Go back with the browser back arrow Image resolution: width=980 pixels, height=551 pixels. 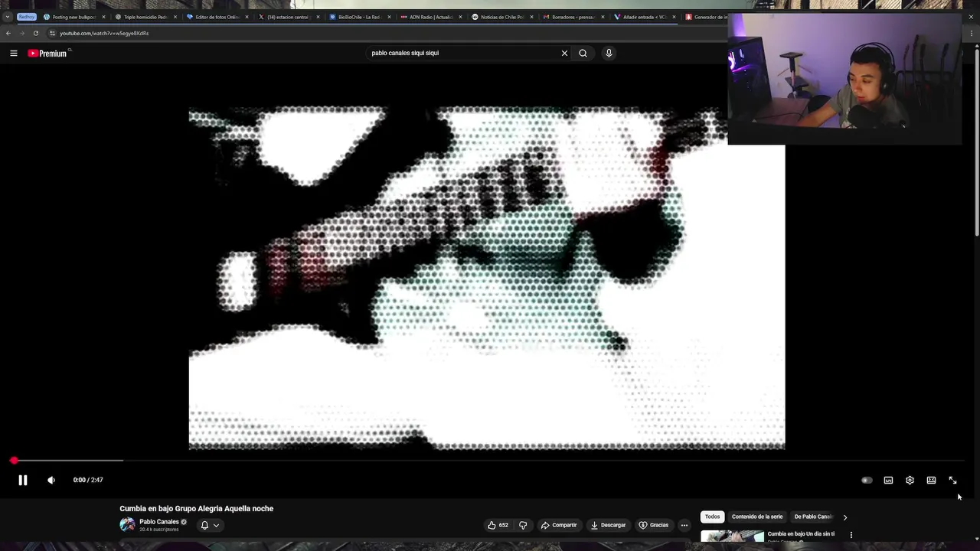tap(8, 33)
